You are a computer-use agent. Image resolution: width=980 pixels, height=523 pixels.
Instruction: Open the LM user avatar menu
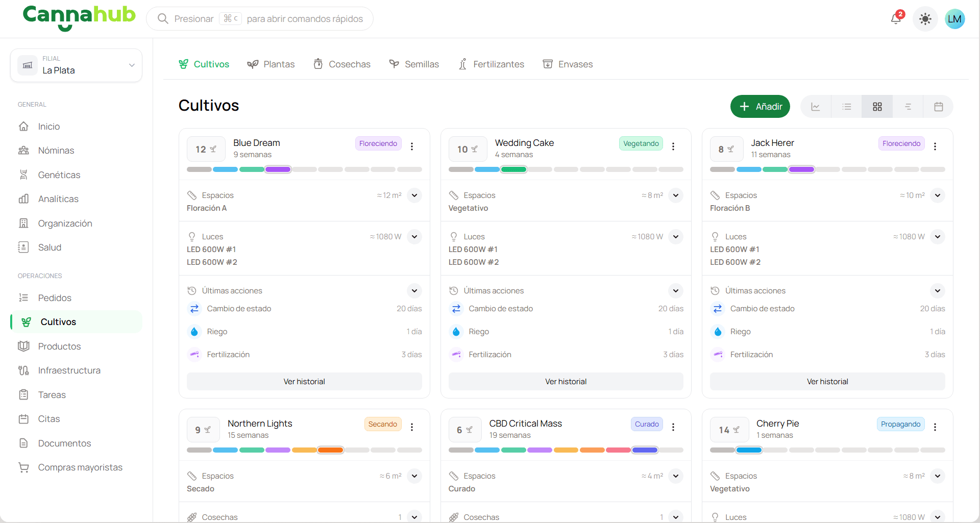click(x=954, y=19)
